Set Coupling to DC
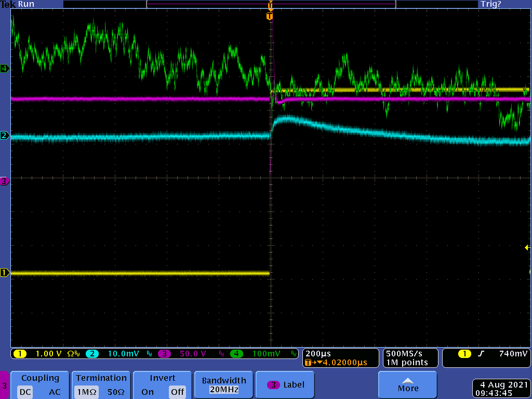This screenshot has width=532, height=399. [25, 392]
